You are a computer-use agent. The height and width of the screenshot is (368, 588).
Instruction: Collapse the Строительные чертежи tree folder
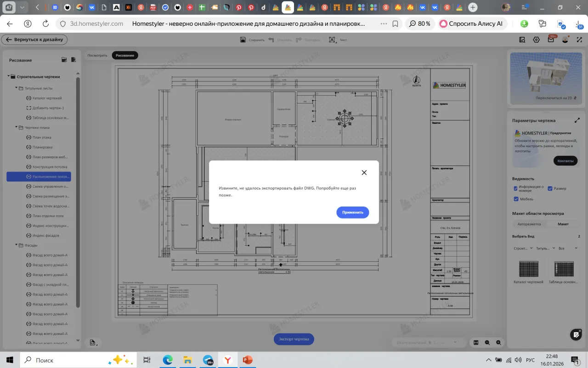tap(9, 77)
